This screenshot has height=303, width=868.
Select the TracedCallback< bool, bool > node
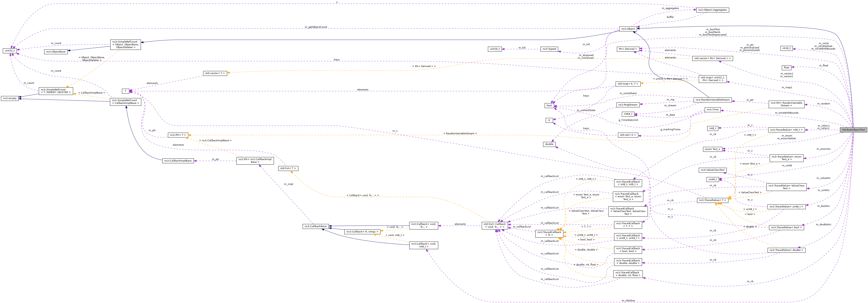coord(628,250)
